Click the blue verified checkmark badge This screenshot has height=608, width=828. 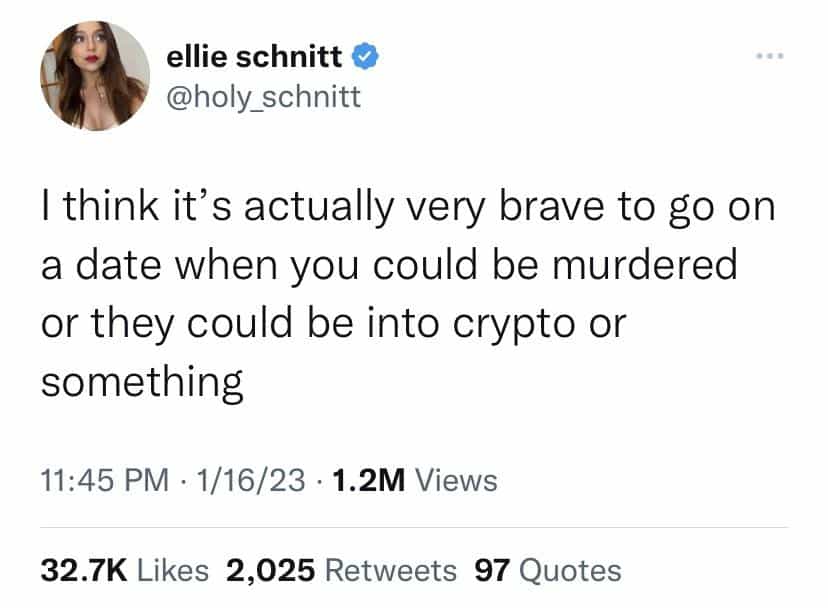[x=367, y=58]
